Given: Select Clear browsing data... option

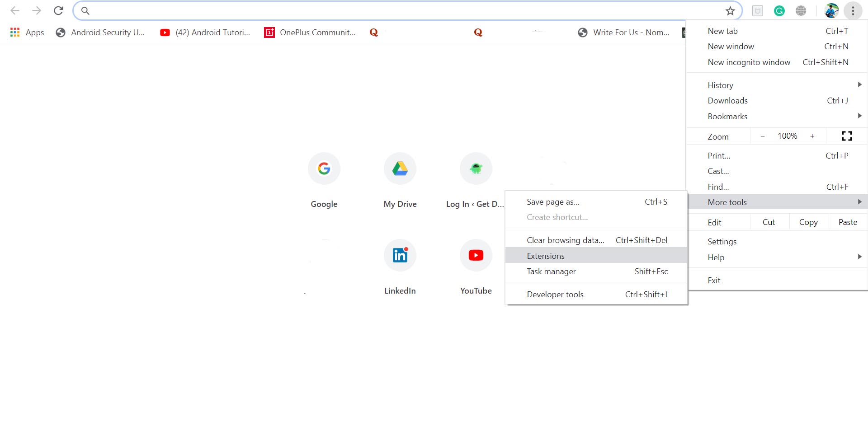Looking at the screenshot, I should 596,240.
